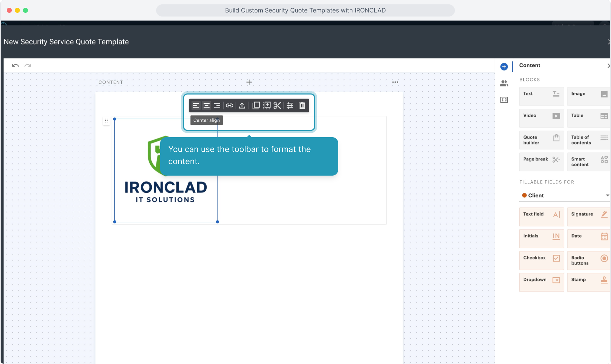Add a Quote builder block
The height and width of the screenshot is (364, 611).
(x=542, y=140)
